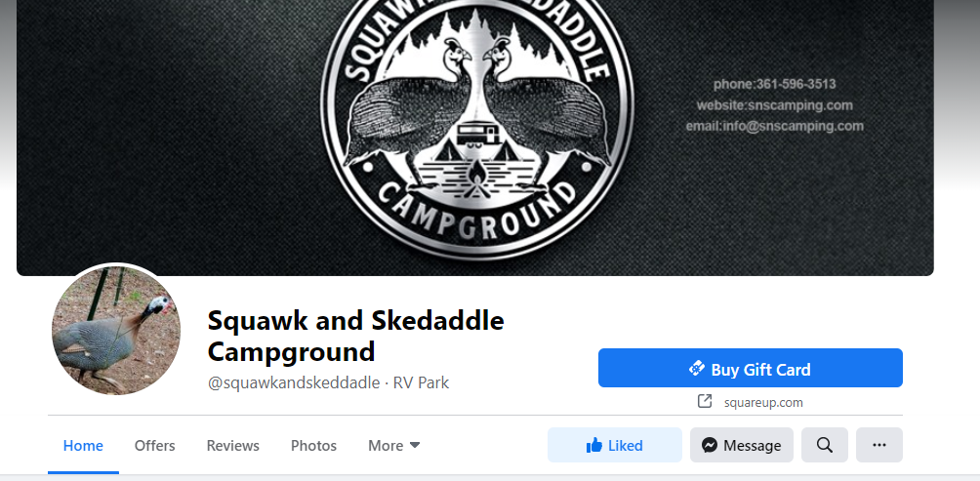Open the squareup.com link
This screenshot has width=980, height=481.
[763, 402]
